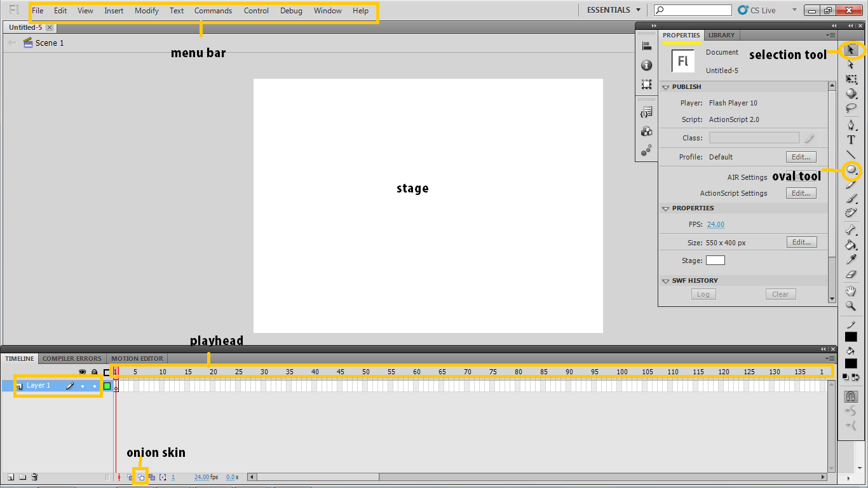Open the Info panel icon
868x488 pixels.
(x=647, y=65)
